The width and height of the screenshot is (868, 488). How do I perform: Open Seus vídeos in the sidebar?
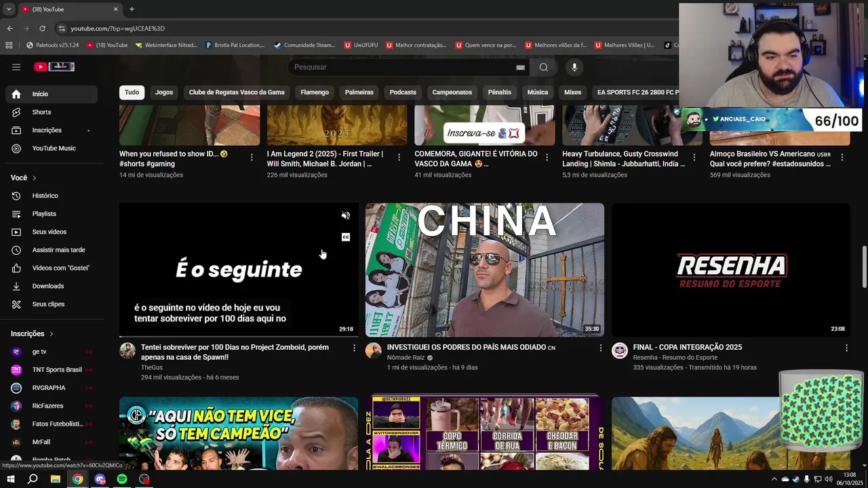point(52,232)
